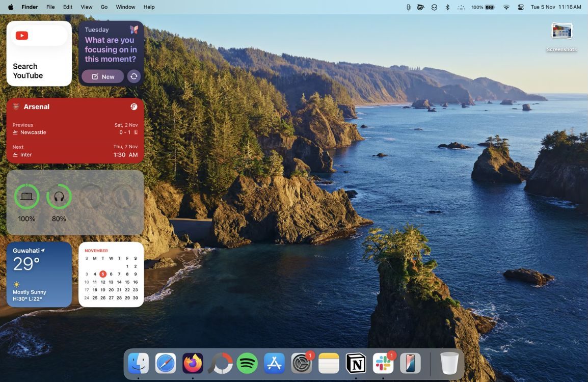The height and width of the screenshot is (382, 588).
Task: Open Firefox from the Dock
Action: 193,363
